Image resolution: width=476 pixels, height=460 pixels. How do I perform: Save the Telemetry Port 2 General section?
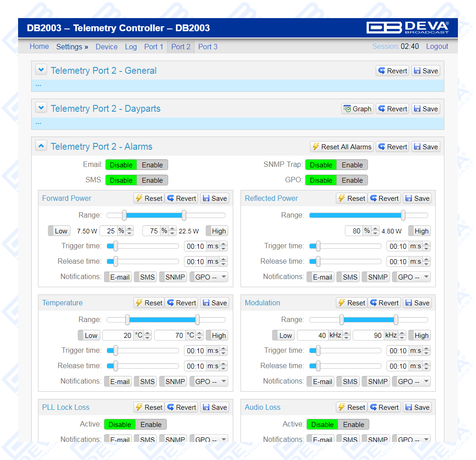point(425,71)
